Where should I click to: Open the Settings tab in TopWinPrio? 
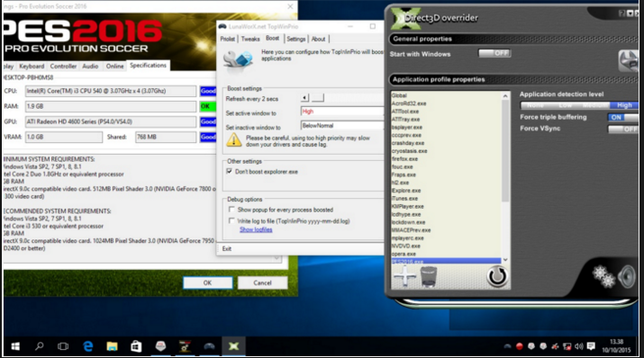tap(295, 39)
